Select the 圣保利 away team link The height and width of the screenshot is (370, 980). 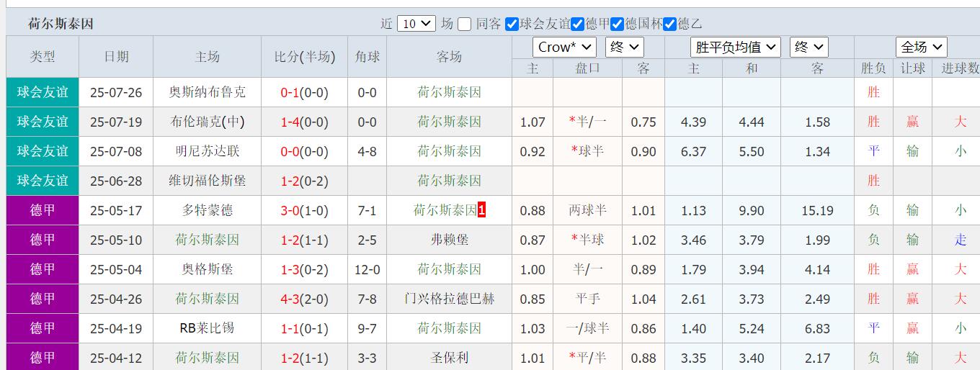(x=449, y=358)
